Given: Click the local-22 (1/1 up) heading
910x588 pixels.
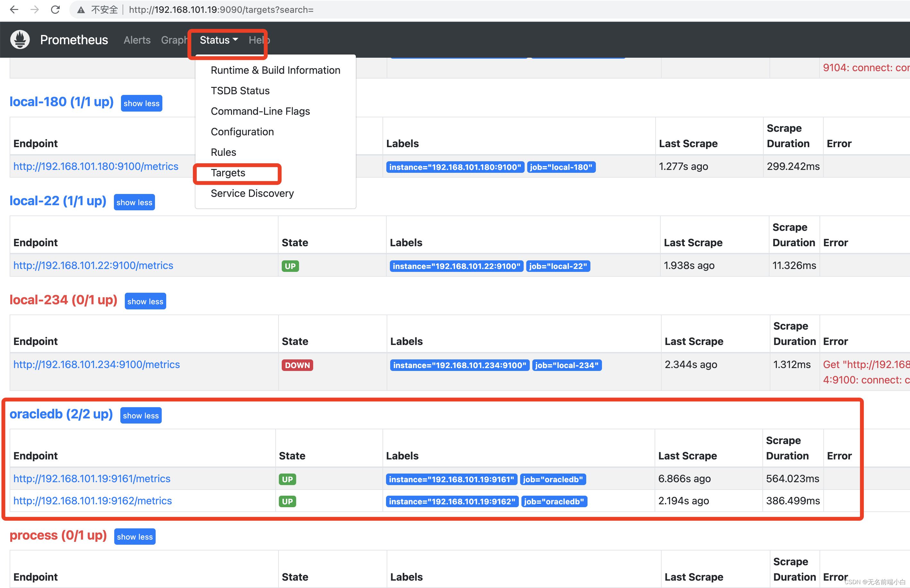Looking at the screenshot, I should [58, 200].
